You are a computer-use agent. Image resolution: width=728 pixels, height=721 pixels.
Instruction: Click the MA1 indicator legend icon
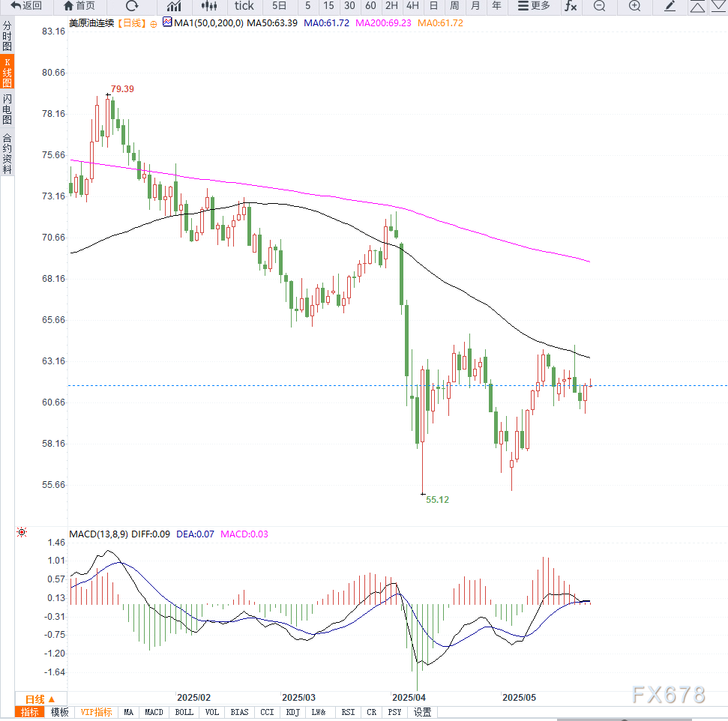(167, 22)
